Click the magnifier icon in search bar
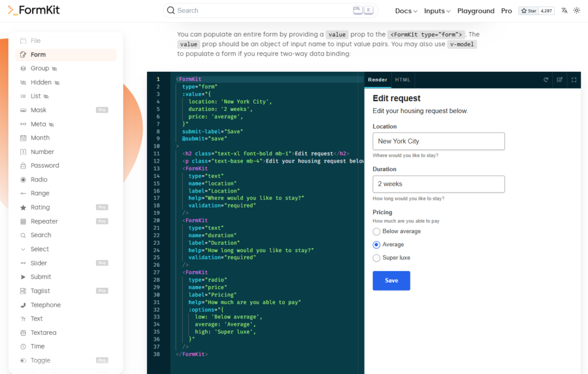The height and width of the screenshot is (374, 588). click(171, 10)
